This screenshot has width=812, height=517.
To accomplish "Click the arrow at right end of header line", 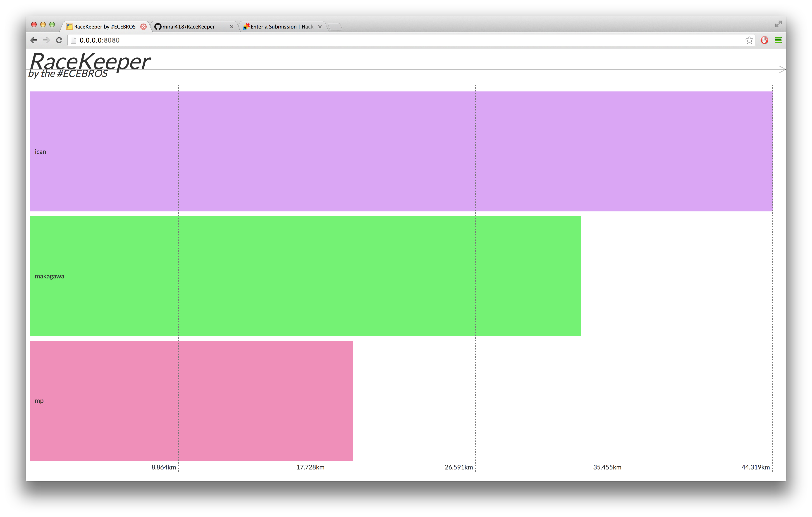I will (x=782, y=69).
